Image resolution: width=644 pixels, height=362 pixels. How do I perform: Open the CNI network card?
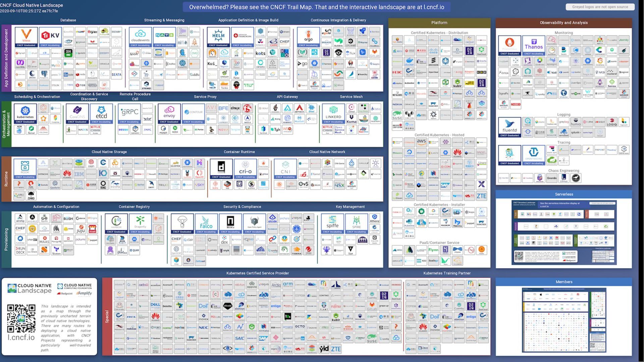click(285, 169)
